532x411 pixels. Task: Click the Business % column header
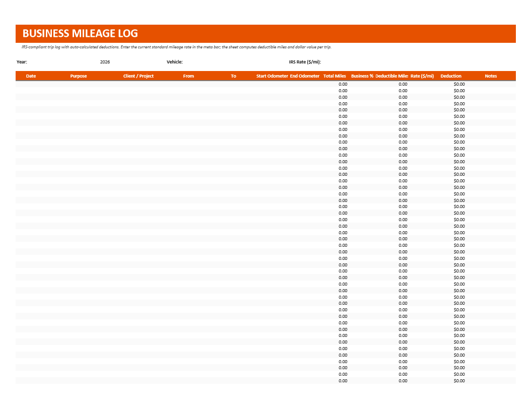[362, 76]
